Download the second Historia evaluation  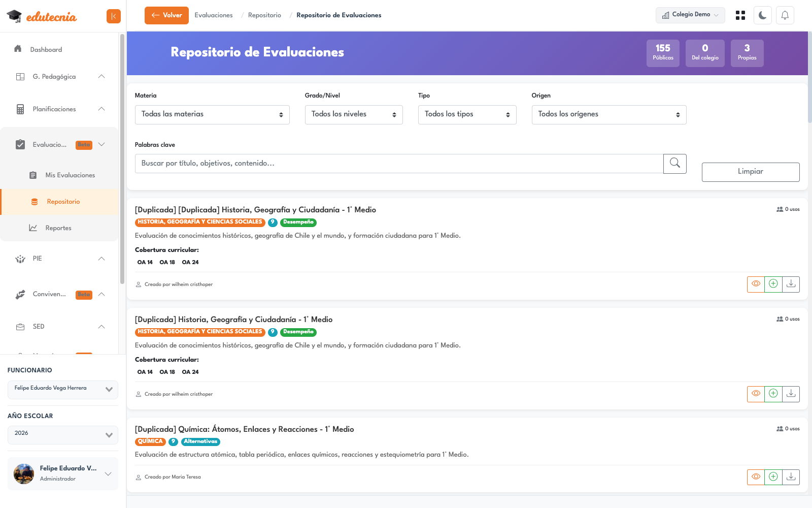pyautogui.click(x=791, y=394)
